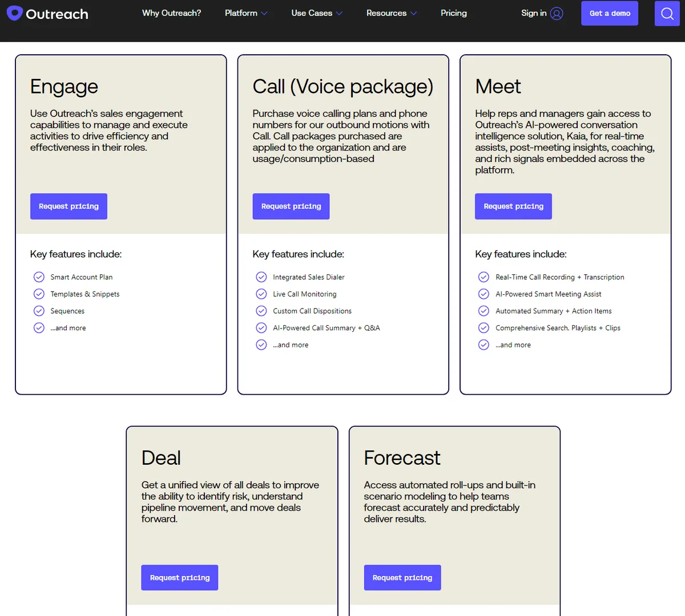Image resolution: width=685 pixels, height=616 pixels.
Task: Click check icon next to Custom Call Dispositions
Action: (x=261, y=311)
